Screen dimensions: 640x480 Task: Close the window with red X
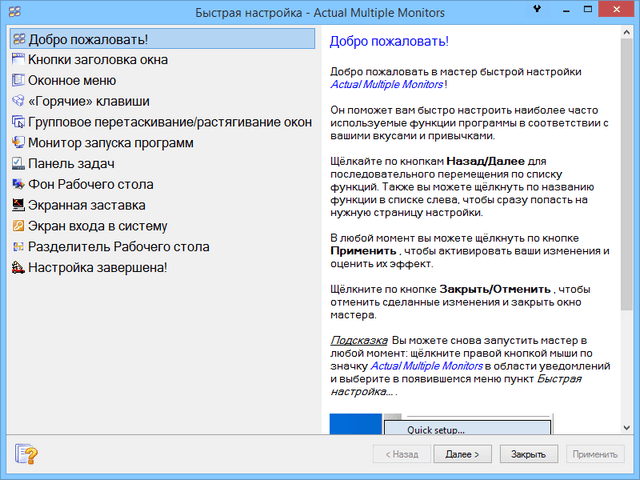click(616, 9)
